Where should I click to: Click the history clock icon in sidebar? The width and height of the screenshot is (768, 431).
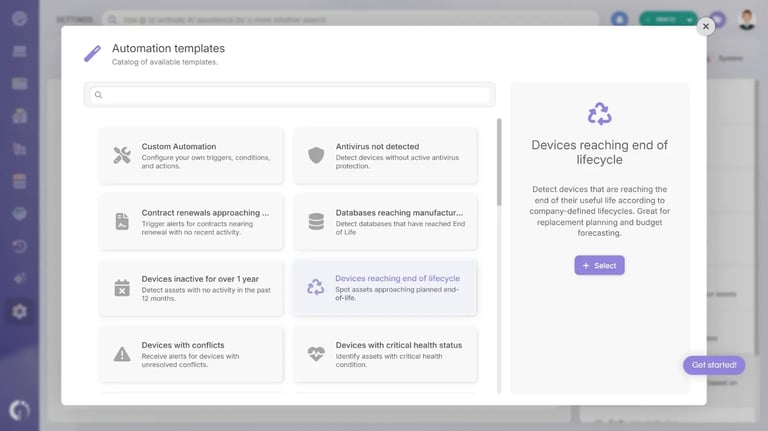coord(20,246)
